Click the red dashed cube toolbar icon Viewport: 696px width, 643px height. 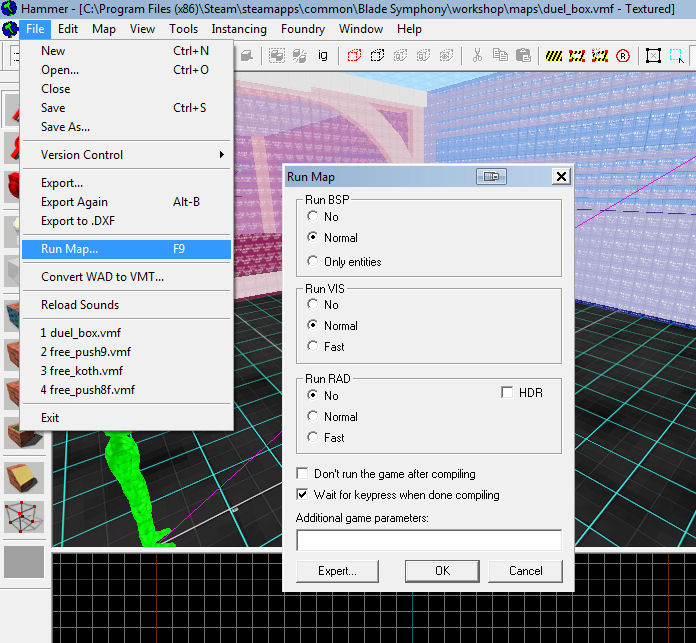point(355,56)
